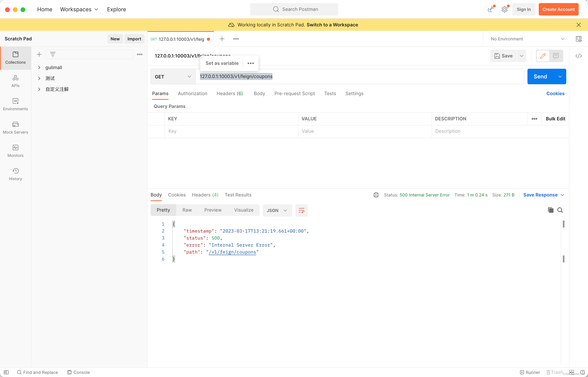Open more options in Set as variable popup
The width and height of the screenshot is (588, 377).
(x=251, y=63)
